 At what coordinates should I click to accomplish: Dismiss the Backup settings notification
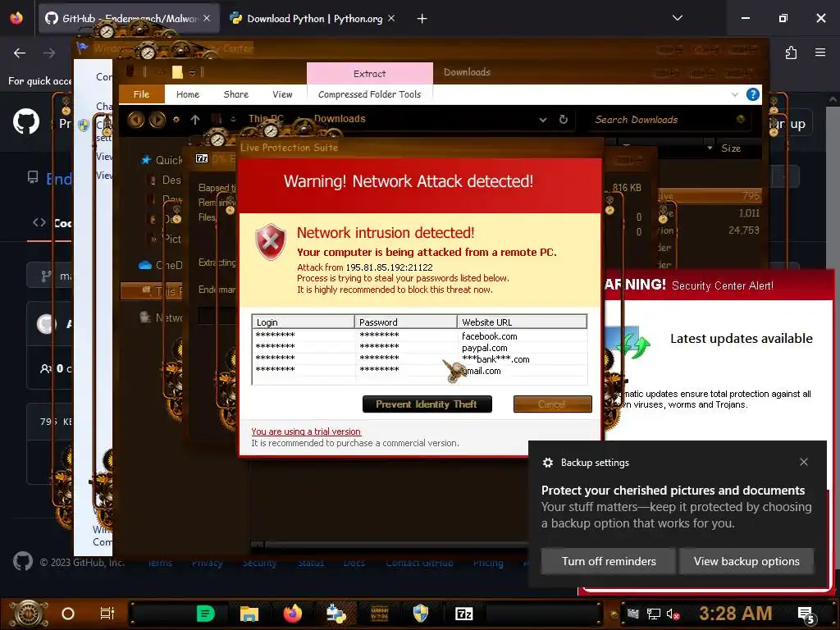pos(804,462)
